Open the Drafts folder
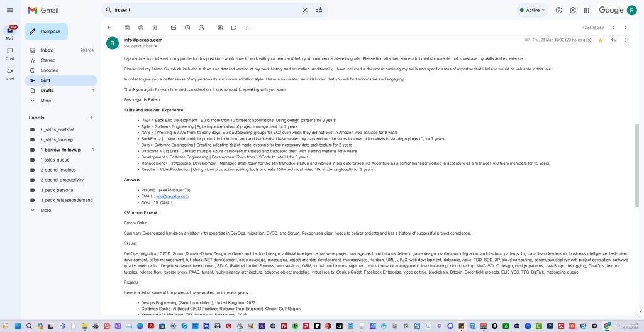Image resolution: width=644 pixels, height=332 pixels. pyautogui.click(x=61, y=91)
